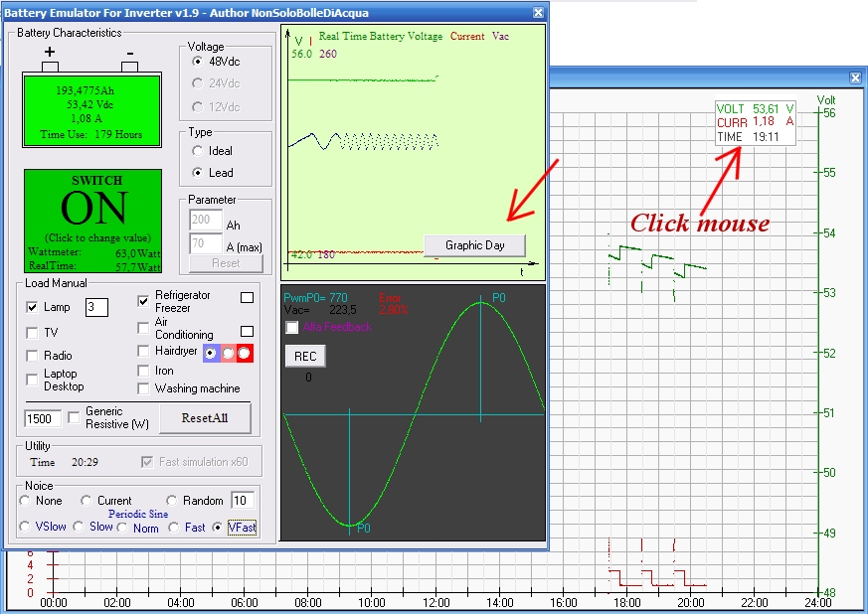Screen dimensions: 868x614
Task: Enable the Alfa Feedback checkbox
Action: coord(292,327)
